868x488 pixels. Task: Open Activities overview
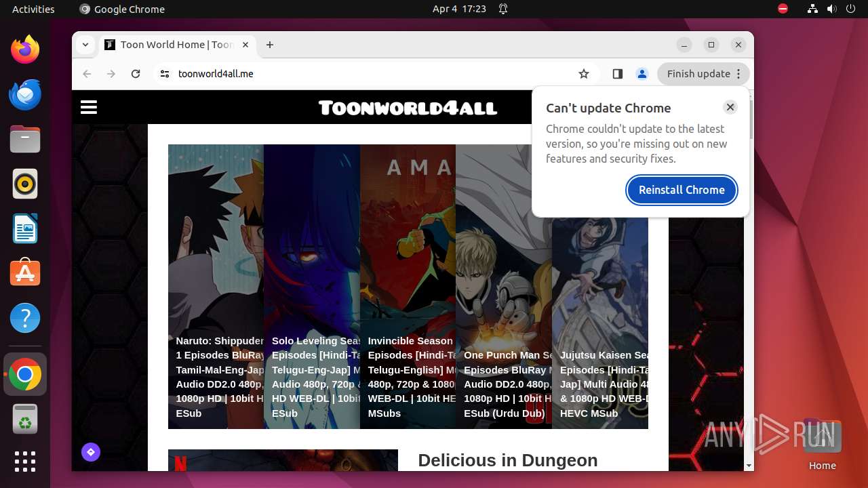33,9
